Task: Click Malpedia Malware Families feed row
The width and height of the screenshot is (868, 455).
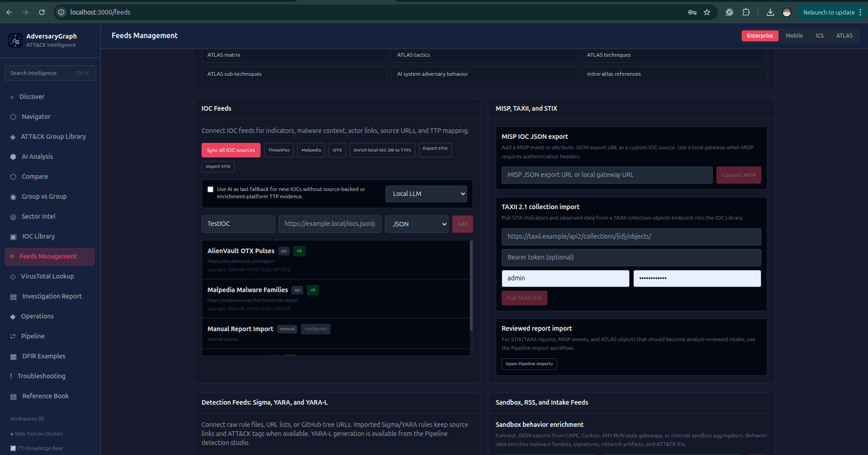Action: point(335,299)
